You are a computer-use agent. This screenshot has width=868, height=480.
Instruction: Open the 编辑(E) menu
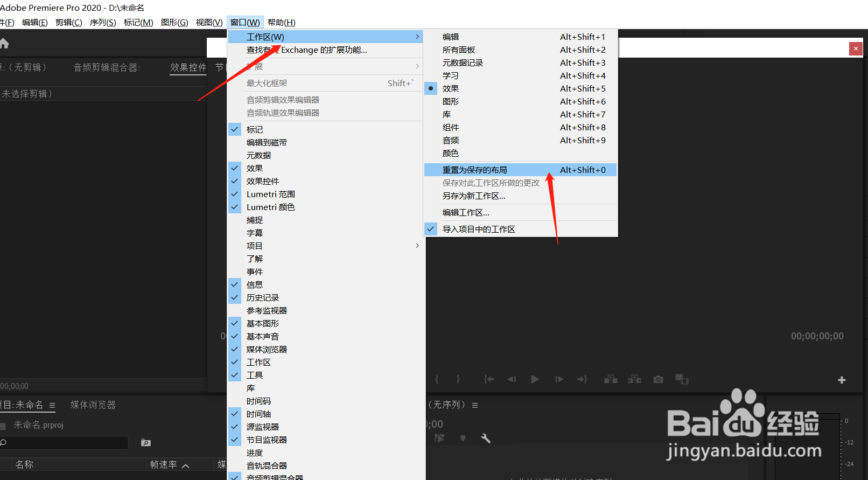pos(35,22)
